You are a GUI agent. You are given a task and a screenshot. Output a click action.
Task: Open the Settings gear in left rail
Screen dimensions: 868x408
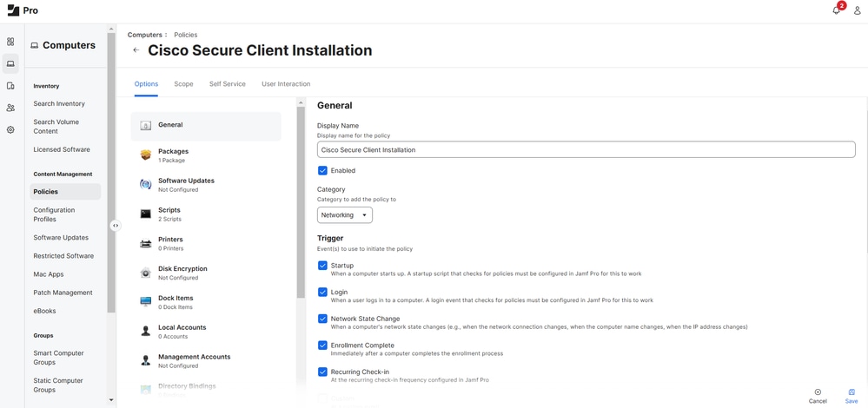(10, 130)
